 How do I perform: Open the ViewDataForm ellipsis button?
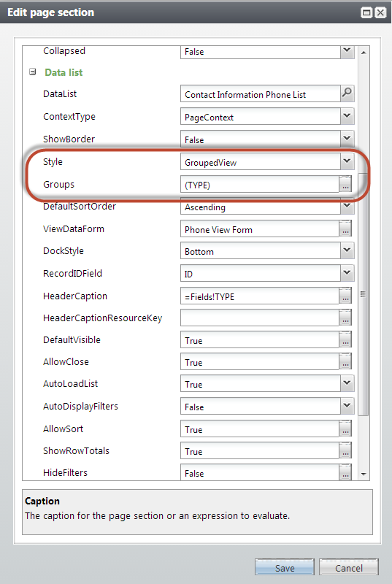[x=345, y=228]
